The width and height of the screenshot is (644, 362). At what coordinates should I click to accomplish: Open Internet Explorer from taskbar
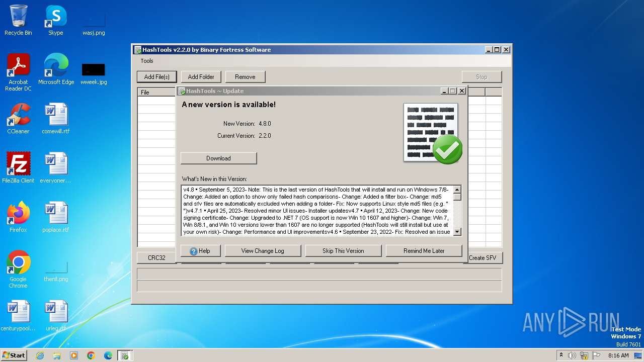[x=40, y=355]
